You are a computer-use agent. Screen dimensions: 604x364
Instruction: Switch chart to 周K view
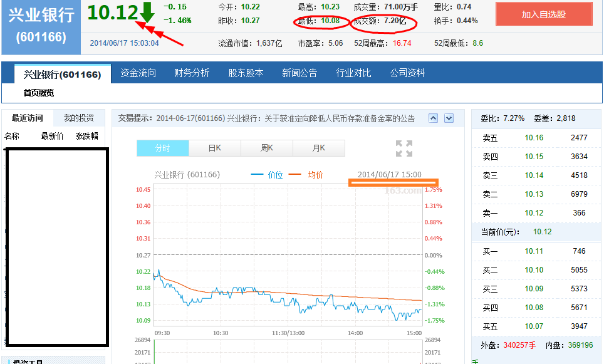(266, 148)
